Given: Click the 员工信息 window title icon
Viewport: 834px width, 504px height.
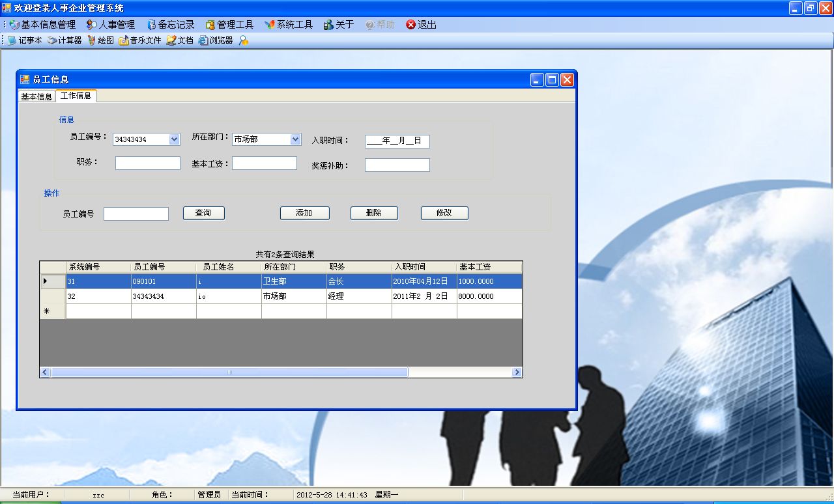Looking at the screenshot, I should pos(25,79).
